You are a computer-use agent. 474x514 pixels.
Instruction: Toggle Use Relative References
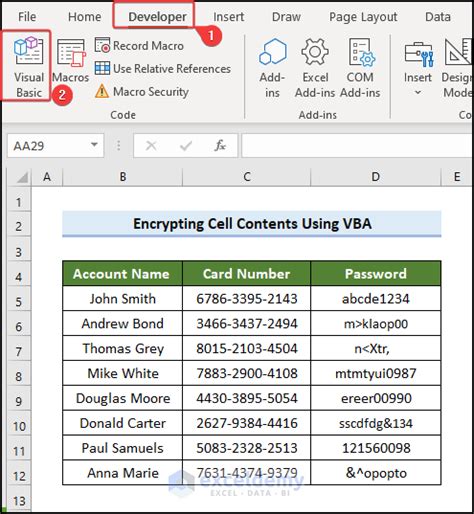pos(163,69)
